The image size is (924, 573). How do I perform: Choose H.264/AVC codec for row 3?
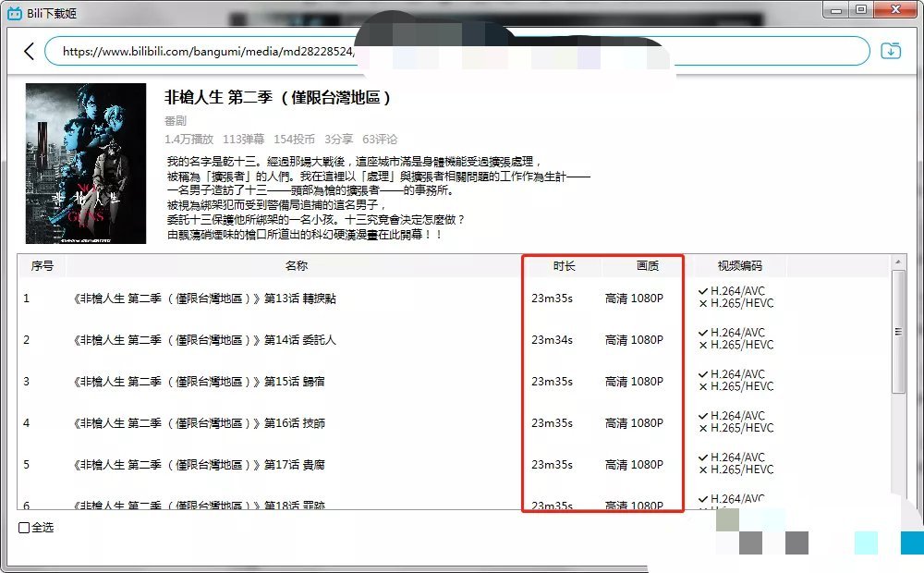click(x=731, y=374)
